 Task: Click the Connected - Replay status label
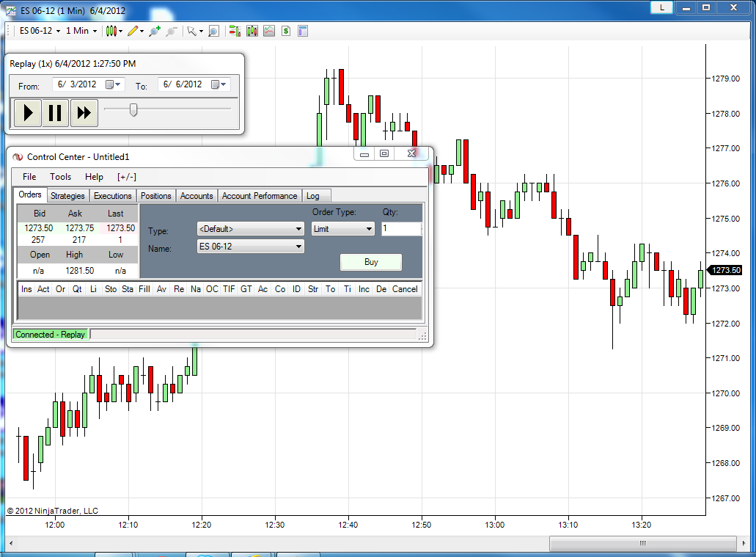(x=50, y=335)
